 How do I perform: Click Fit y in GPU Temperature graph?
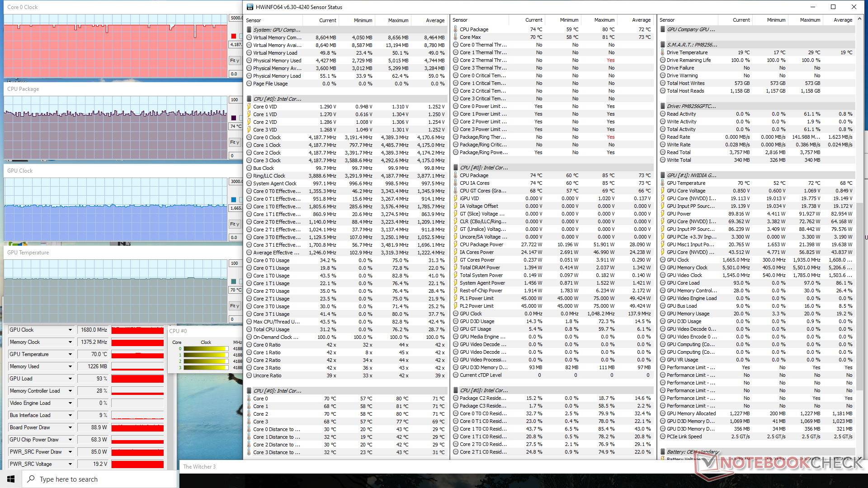coord(235,306)
